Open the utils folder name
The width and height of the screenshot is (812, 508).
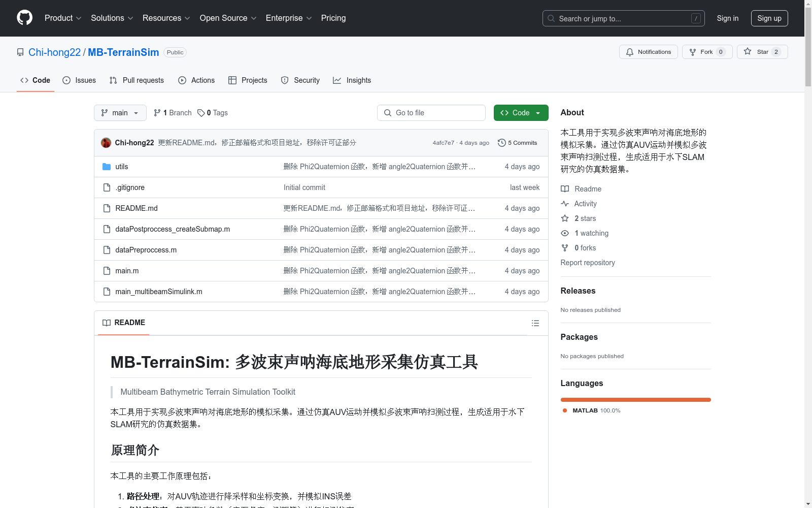click(122, 167)
